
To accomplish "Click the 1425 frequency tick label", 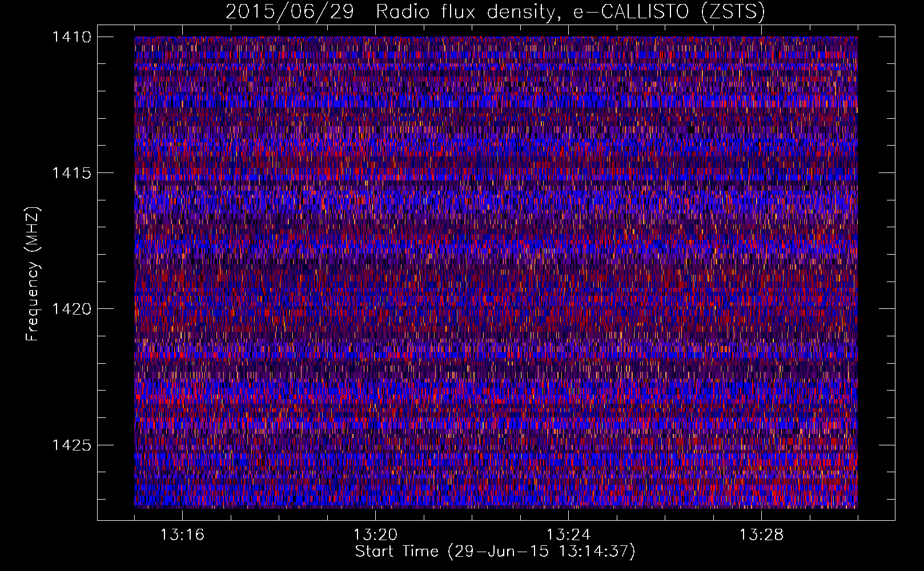I will point(72,445).
